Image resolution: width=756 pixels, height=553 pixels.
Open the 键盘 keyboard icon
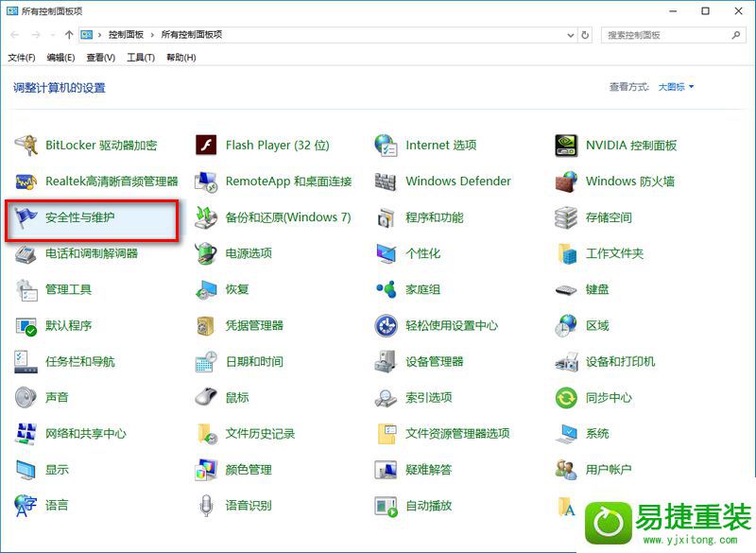click(x=566, y=290)
